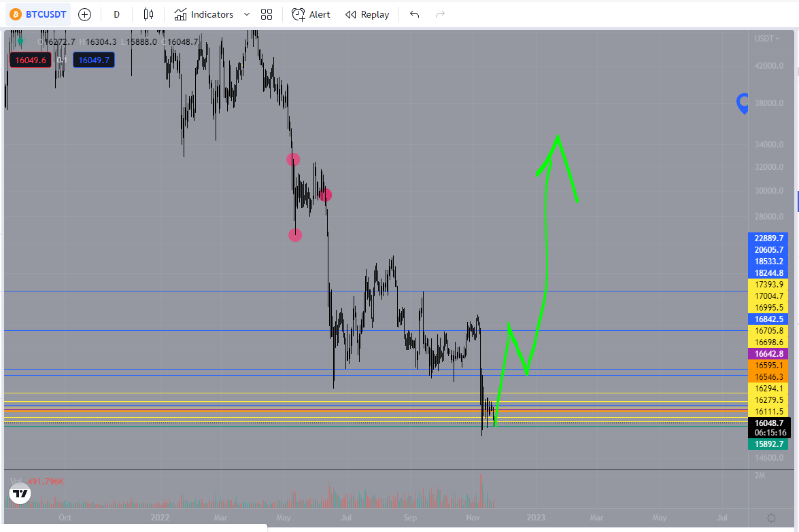Click the 16642.8 purple price label
Image resolution: width=799 pixels, height=532 pixels.
click(x=768, y=354)
